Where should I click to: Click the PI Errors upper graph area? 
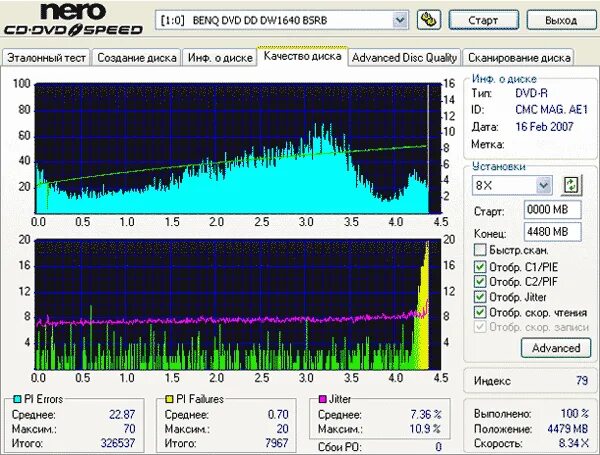click(x=238, y=148)
